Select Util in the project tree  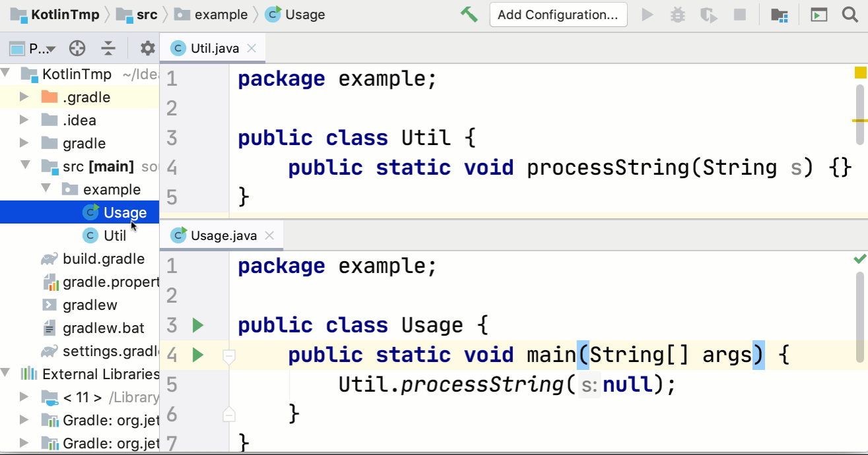tap(114, 235)
